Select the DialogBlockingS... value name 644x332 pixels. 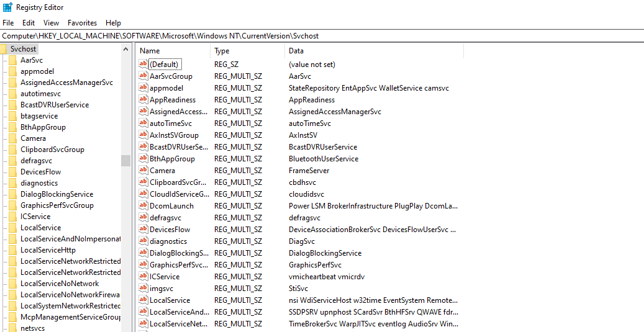coord(179,253)
